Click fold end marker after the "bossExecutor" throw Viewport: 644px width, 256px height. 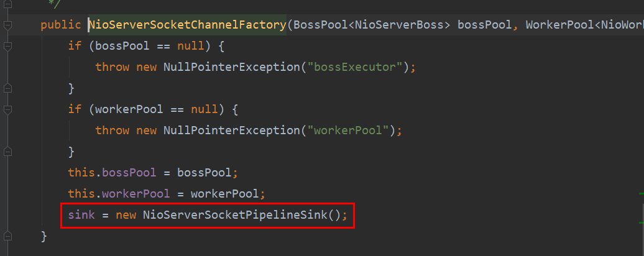coord(7,88)
